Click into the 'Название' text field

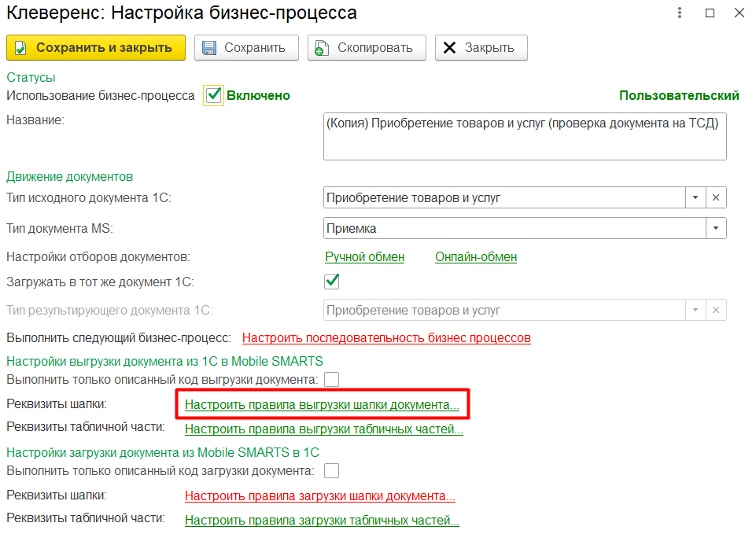[525, 136]
